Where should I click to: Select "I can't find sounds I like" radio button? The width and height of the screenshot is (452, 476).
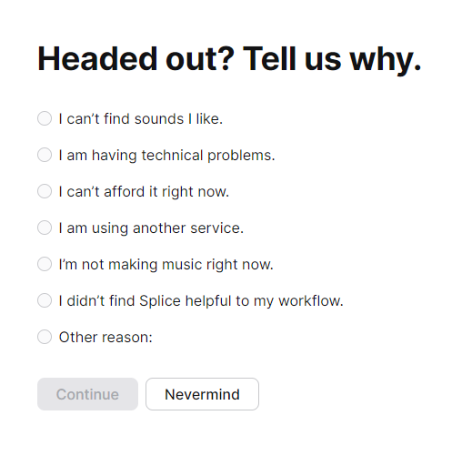point(45,118)
